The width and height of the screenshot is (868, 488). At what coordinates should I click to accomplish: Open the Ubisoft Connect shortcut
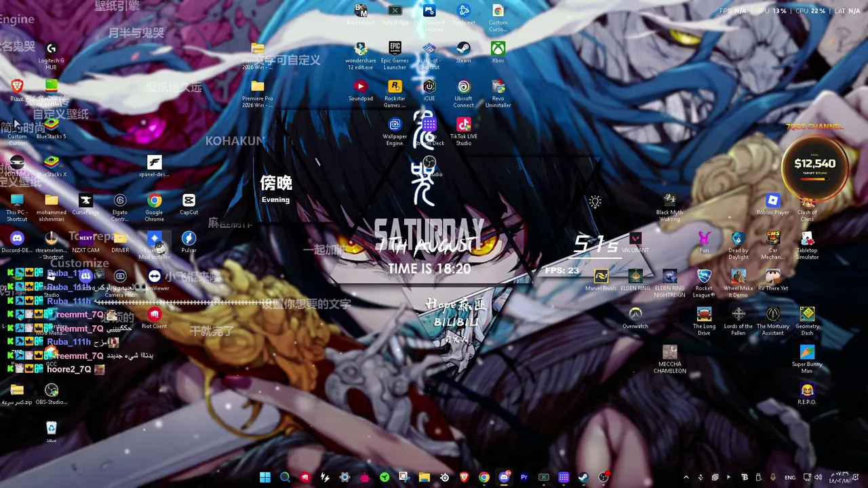pos(464,94)
